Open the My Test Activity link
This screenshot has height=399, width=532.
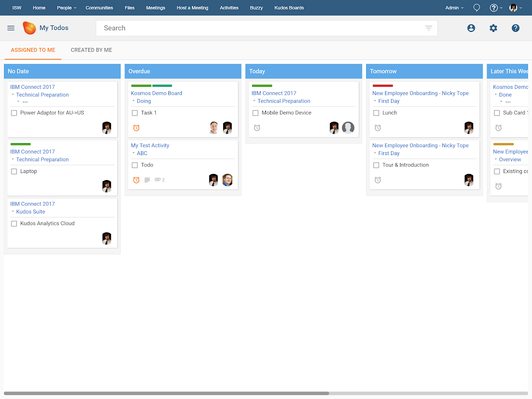(x=150, y=145)
